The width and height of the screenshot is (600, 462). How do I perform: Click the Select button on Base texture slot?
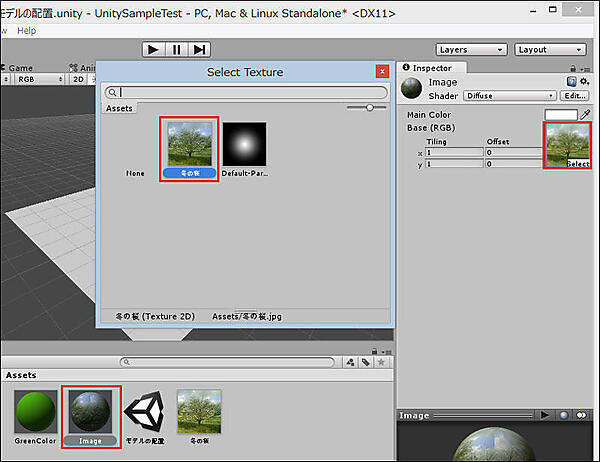tap(578, 163)
